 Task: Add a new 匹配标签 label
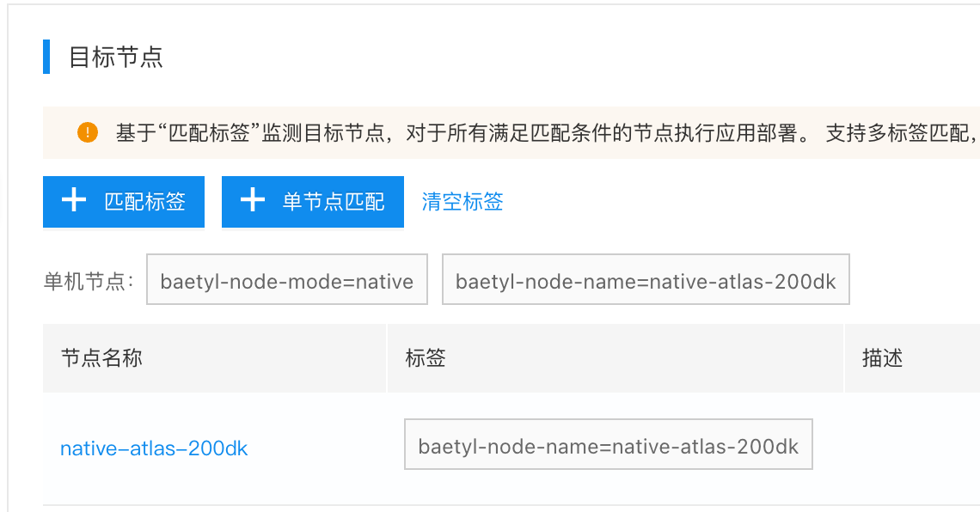(x=124, y=202)
